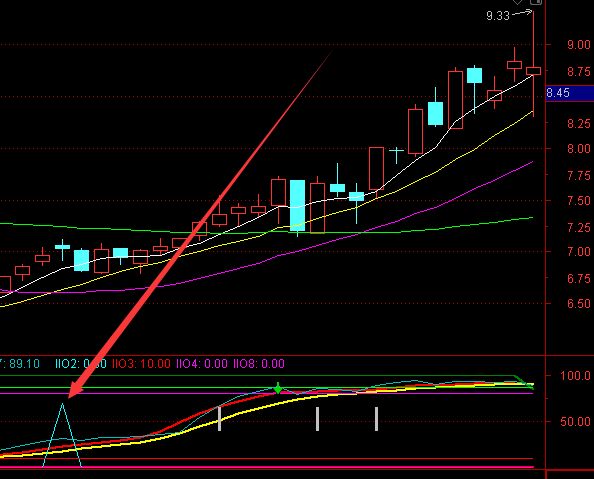Click the 6.75 price axis label
This screenshot has height=479, width=594.
579,279
